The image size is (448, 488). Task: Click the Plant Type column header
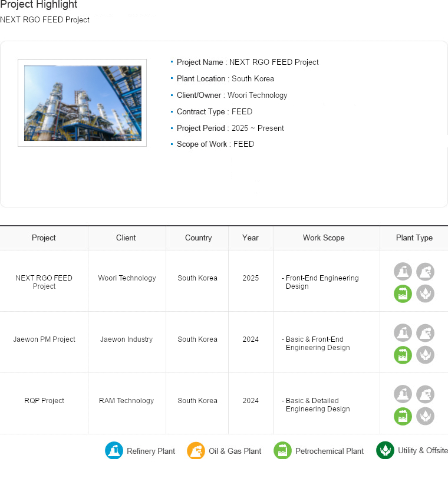[414, 238]
